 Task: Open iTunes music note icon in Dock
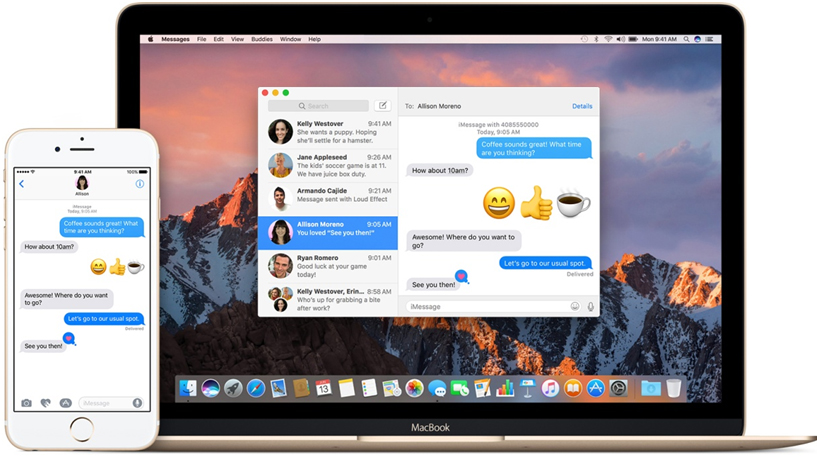(x=550, y=388)
